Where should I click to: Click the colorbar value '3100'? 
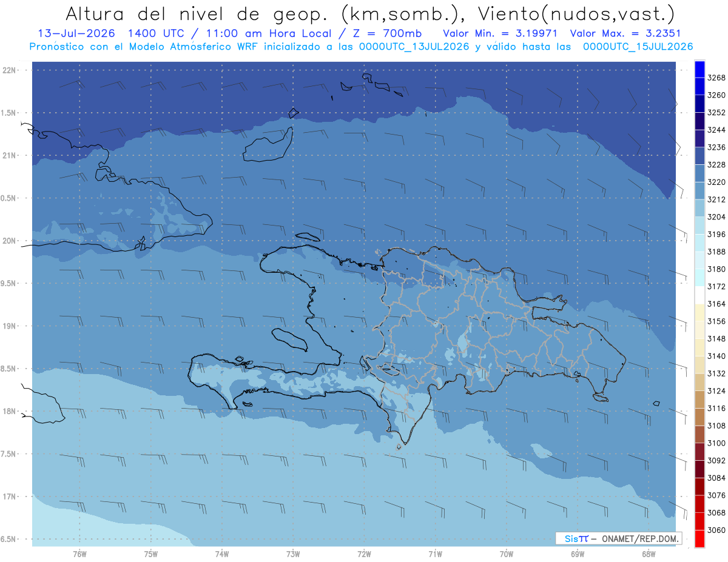tap(716, 443)
